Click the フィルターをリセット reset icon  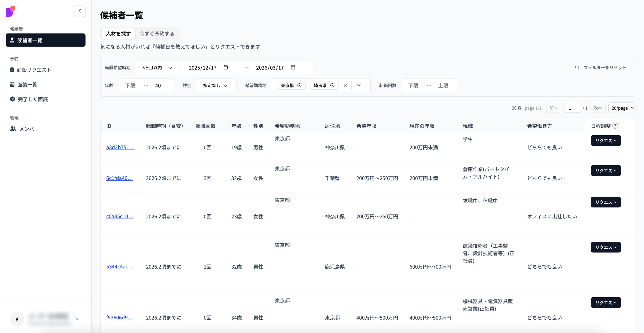click(x=577, y=67)
